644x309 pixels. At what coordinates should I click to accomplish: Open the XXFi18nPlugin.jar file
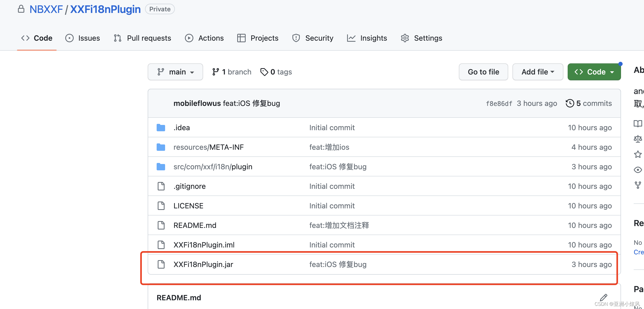(203, 264)
